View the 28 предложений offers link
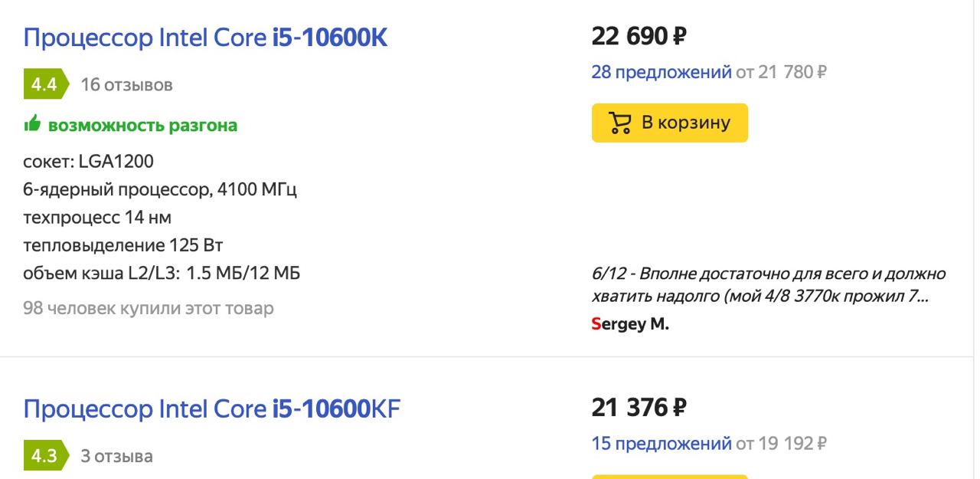 (x=661, y=72)
